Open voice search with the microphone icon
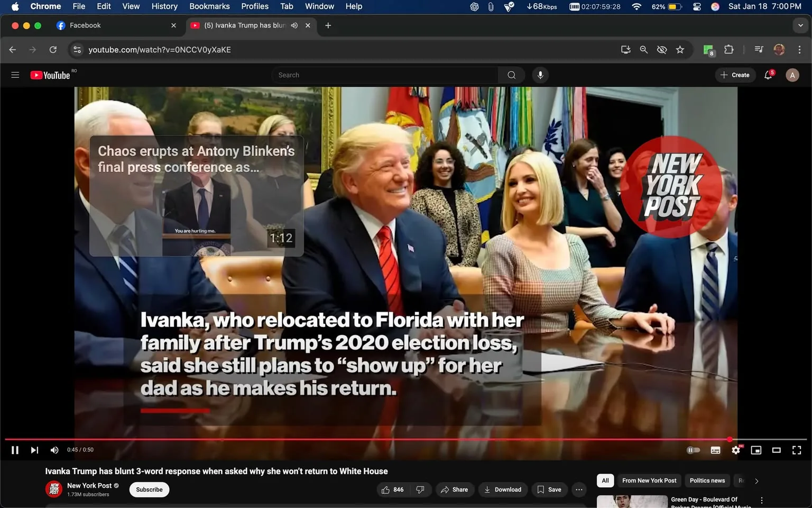Viewport: 812px width, 508px height. pyautogui.click(x=540, y=75)
